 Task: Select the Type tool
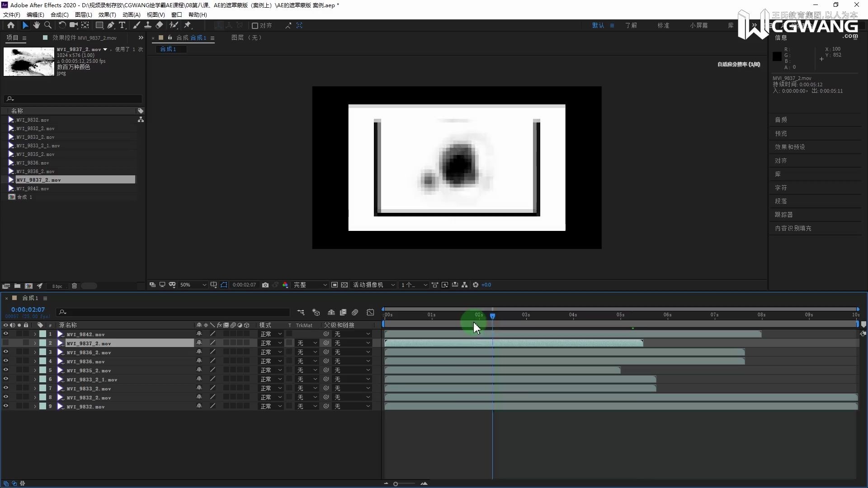tap(122, 25)
